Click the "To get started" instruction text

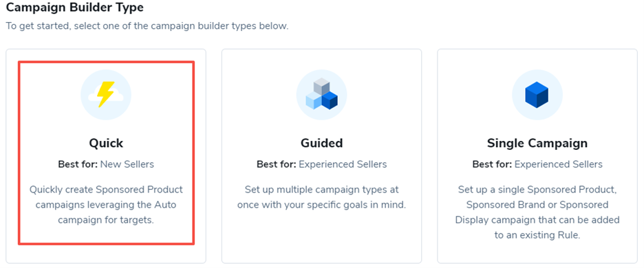[x=147, y=26]
